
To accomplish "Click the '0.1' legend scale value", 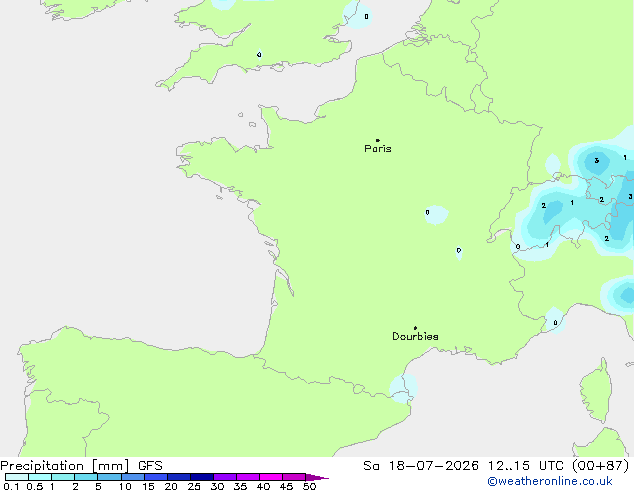I will point(11,486).
